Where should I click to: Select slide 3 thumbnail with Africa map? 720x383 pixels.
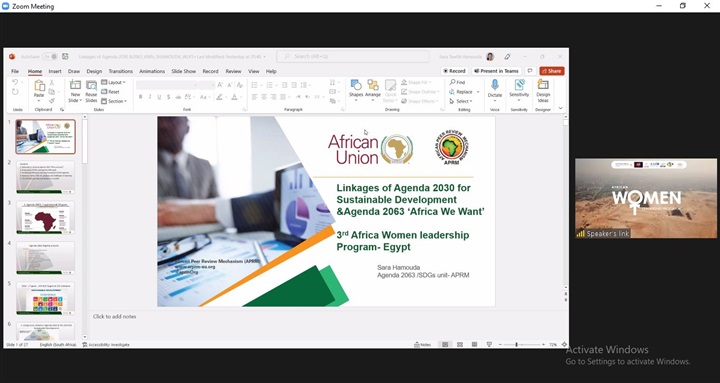45,218
